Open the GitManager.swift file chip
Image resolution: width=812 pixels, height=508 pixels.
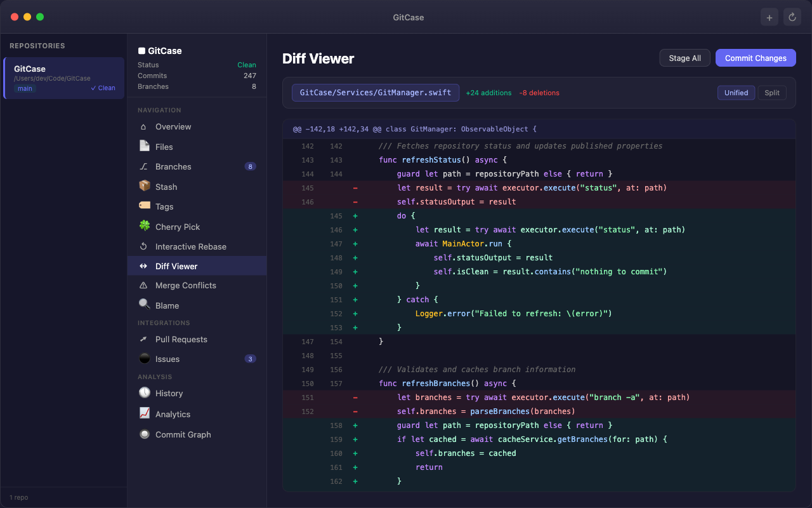pos(375,92)
